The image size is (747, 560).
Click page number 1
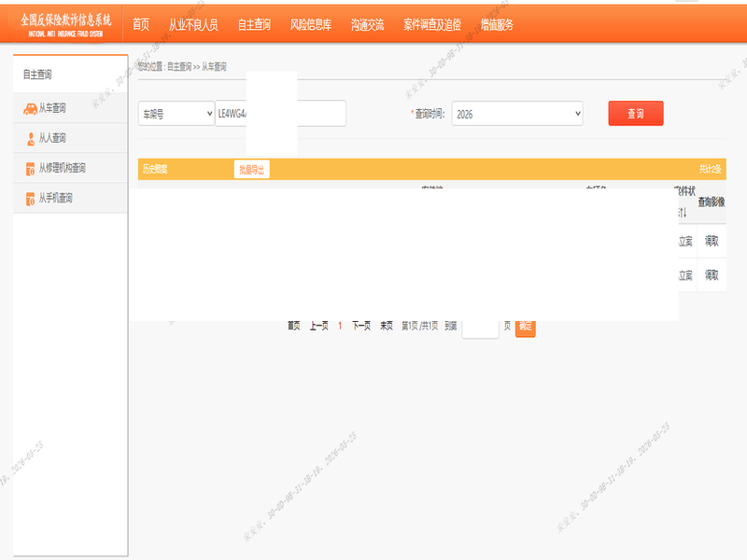[x=340, y=326]
